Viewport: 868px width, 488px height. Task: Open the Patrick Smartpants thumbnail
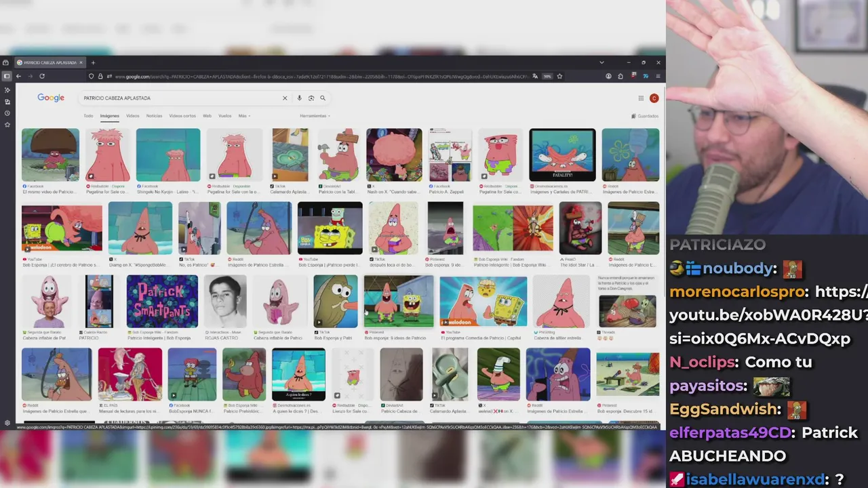[162, 301]
